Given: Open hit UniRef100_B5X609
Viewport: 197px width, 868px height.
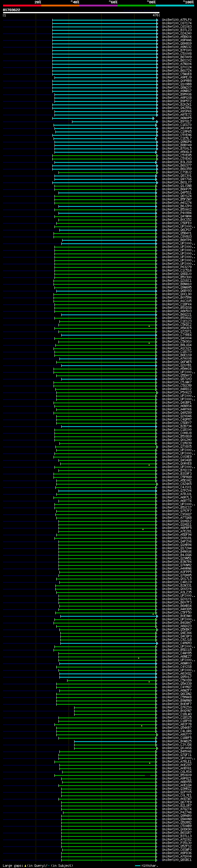Looking at the screenshot, I should [176, 775].
